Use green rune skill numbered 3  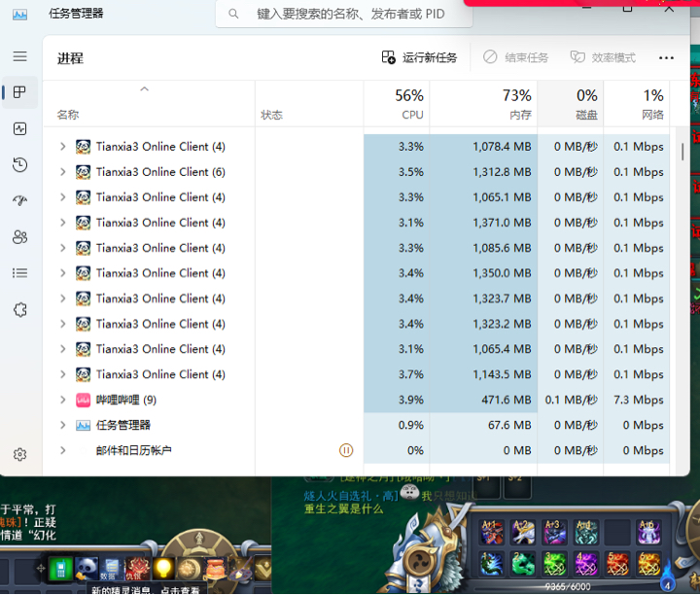point(555,563)
